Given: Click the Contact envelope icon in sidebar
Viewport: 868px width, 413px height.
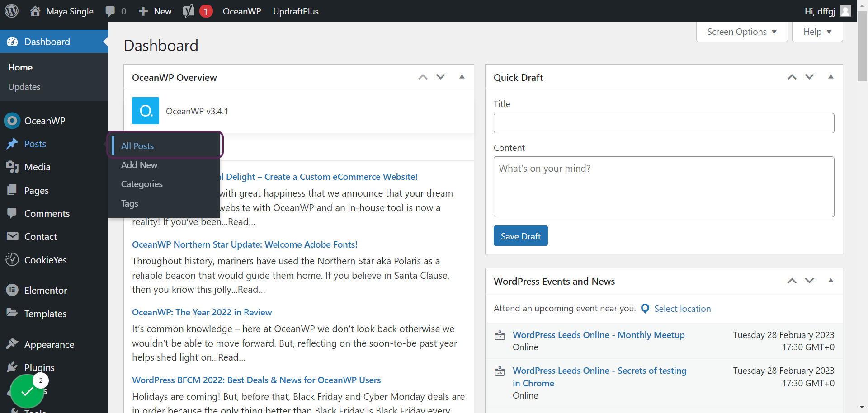Looking at the screenshot, I should pos(12,236).
